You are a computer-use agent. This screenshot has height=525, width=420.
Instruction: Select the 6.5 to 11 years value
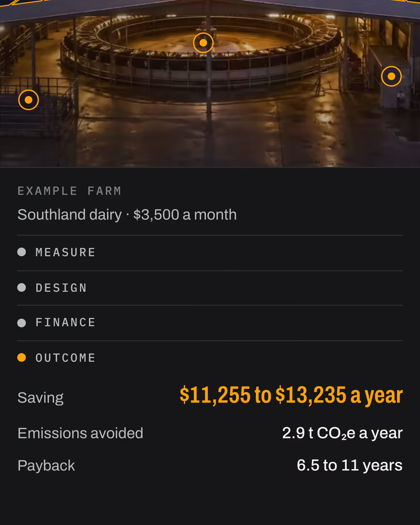350,465
